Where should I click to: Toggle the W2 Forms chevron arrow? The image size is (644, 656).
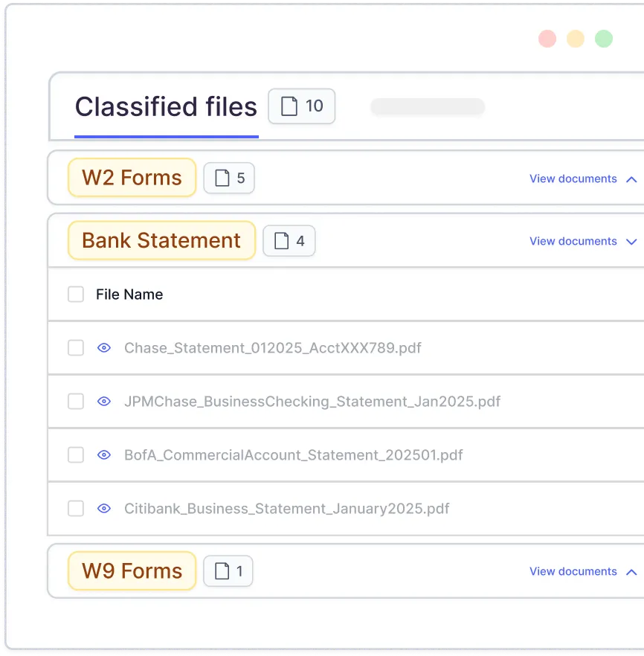pyautogui.click(x=631, y=179)
